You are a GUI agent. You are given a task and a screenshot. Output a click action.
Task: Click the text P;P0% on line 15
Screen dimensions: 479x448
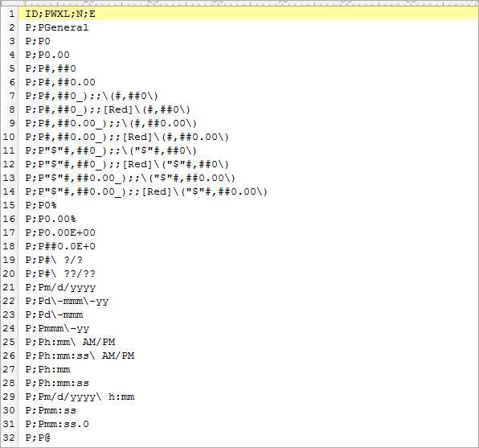tap(41, 205)
